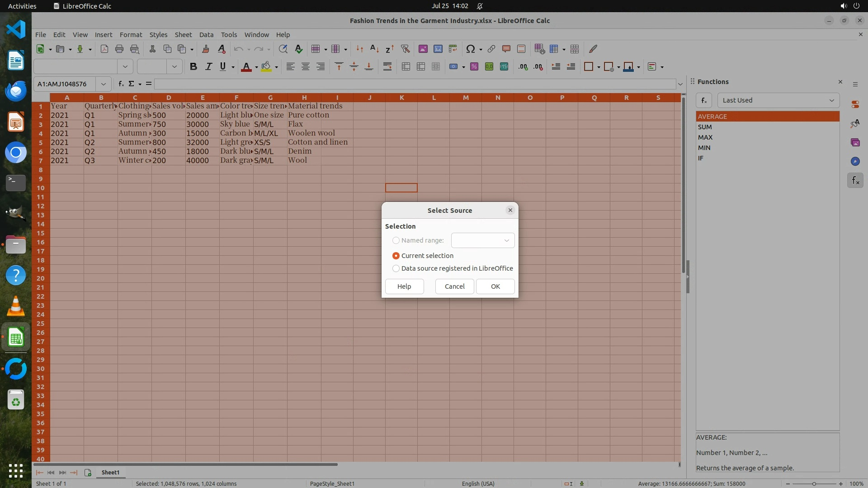Select the Named range radio button
Image resolution: width=868 pixels, height=488 pixels.
396,240
